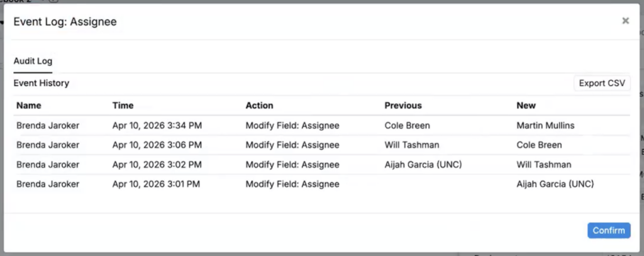Select the Martin Mullins new assignee cell
The image size is (644, 256).
coord(545,125)
